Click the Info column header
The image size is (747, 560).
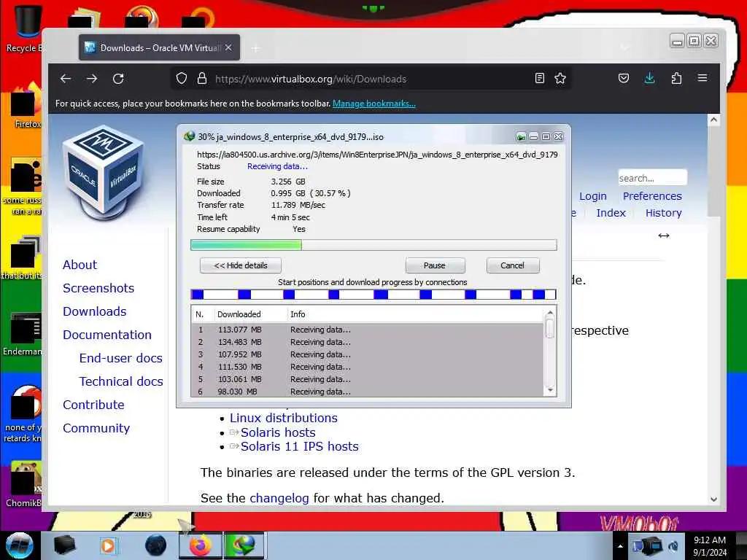click(x=414, y=314)
